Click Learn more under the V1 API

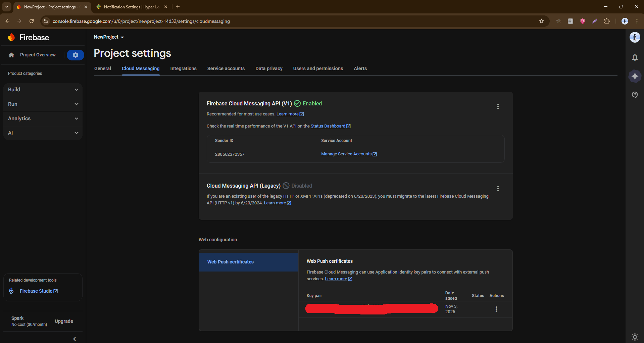point(290,114)
